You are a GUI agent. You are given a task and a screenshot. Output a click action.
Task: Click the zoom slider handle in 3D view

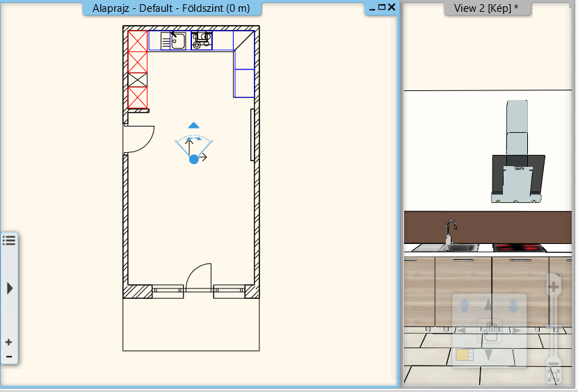click(554, 327)
